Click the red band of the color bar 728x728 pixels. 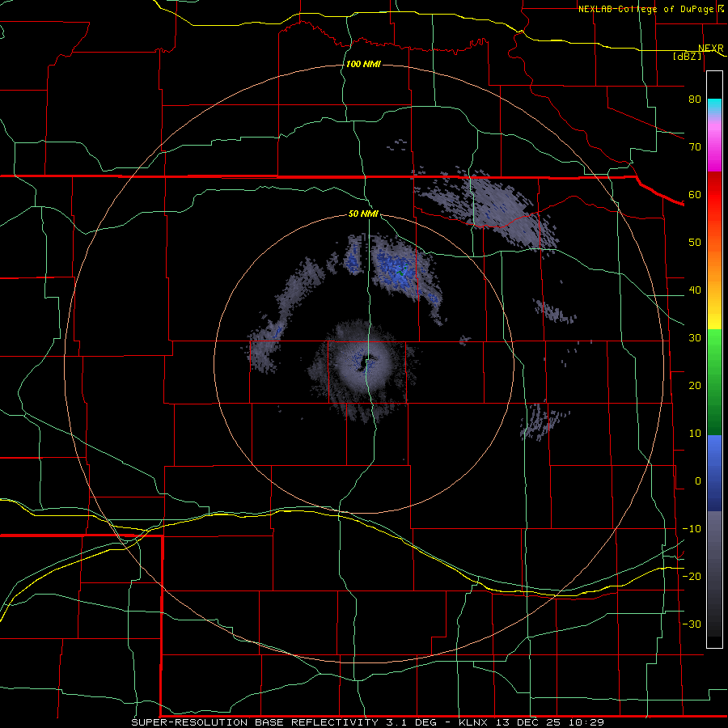coord(714,195)
